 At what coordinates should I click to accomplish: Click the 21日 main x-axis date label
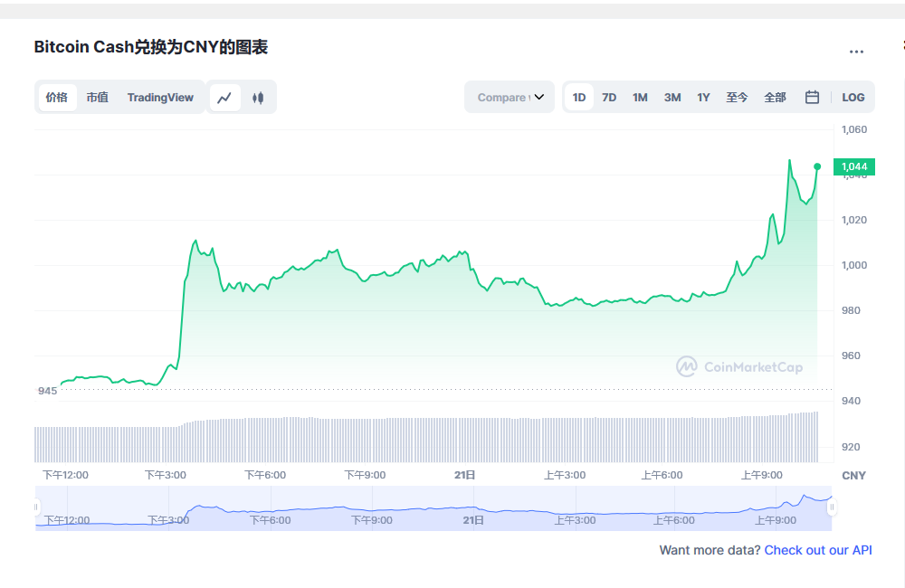[464, 475]
